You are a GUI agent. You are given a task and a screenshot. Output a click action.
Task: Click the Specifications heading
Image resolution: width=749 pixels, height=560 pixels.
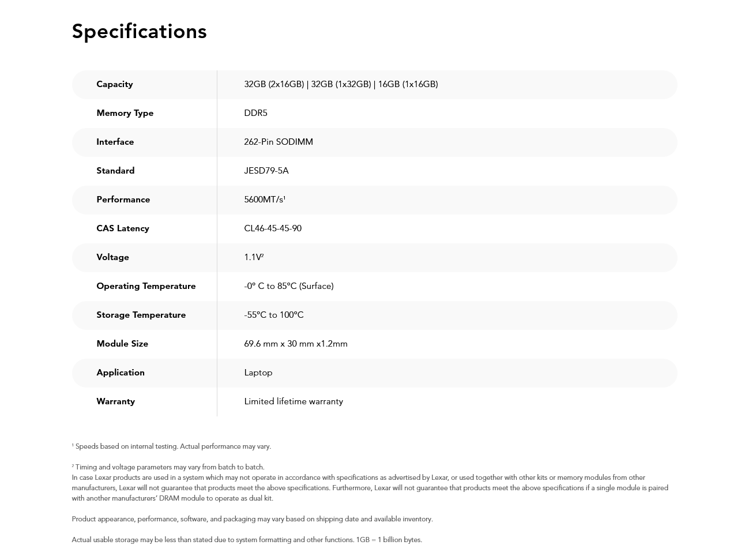[139, 32]
